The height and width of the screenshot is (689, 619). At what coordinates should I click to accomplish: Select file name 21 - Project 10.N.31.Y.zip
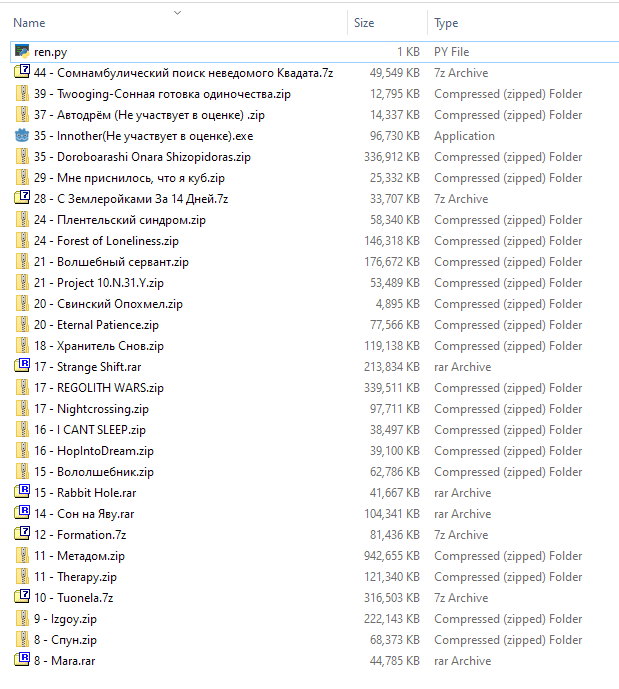pyautogui.click(x=99, y=283)
